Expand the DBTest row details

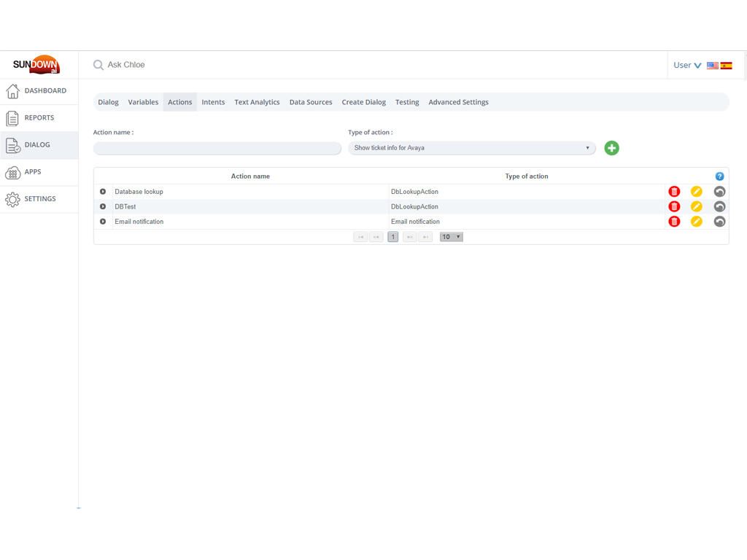103,206
